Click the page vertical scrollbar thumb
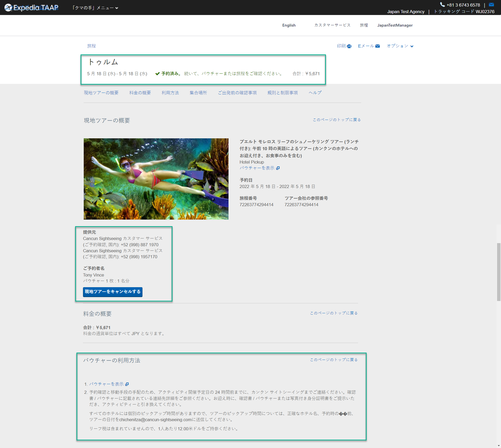The image size is (501, 448). click(498, 272)
